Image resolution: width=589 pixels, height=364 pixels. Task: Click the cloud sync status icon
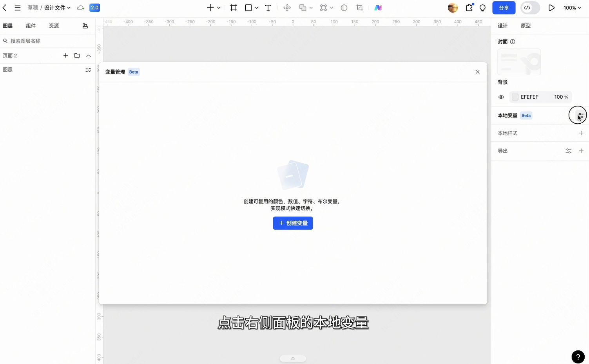click(x=81, y=8)
